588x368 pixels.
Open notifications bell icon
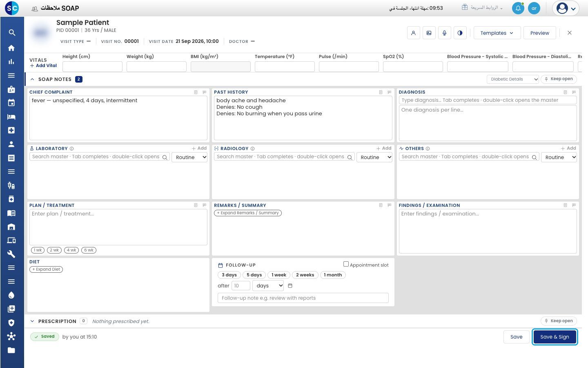tap(518, 8)
